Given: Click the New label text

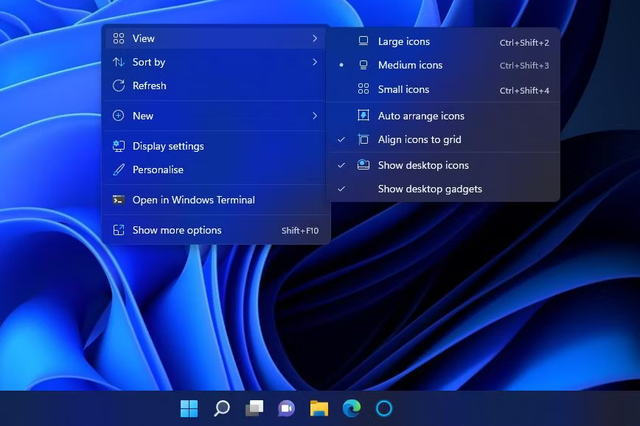Looking at the screenshot, I should coord(143,116).
